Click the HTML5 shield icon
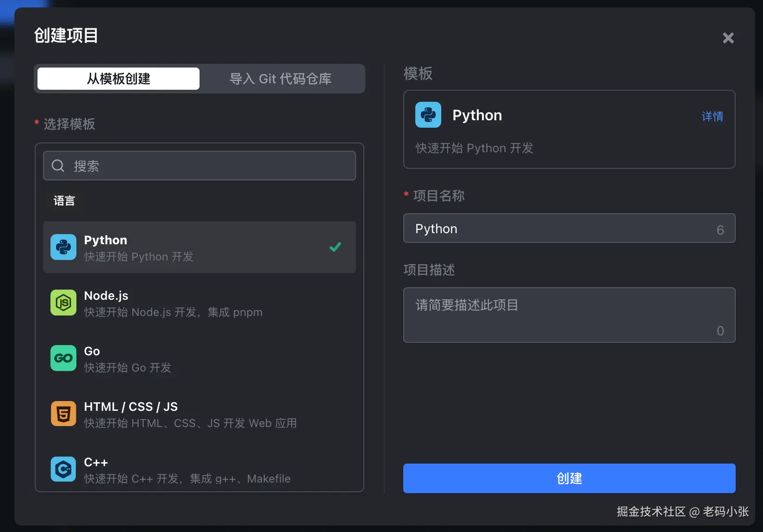 coord(63,414)
